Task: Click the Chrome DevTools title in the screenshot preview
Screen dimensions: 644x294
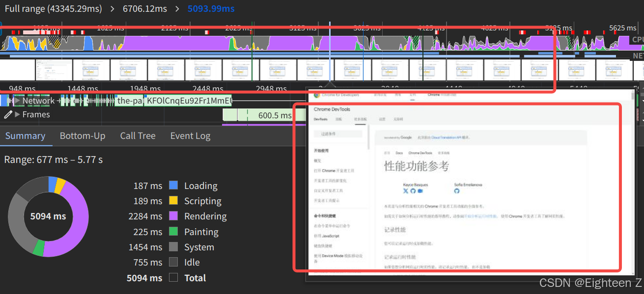Action: [x=332, y=109]
